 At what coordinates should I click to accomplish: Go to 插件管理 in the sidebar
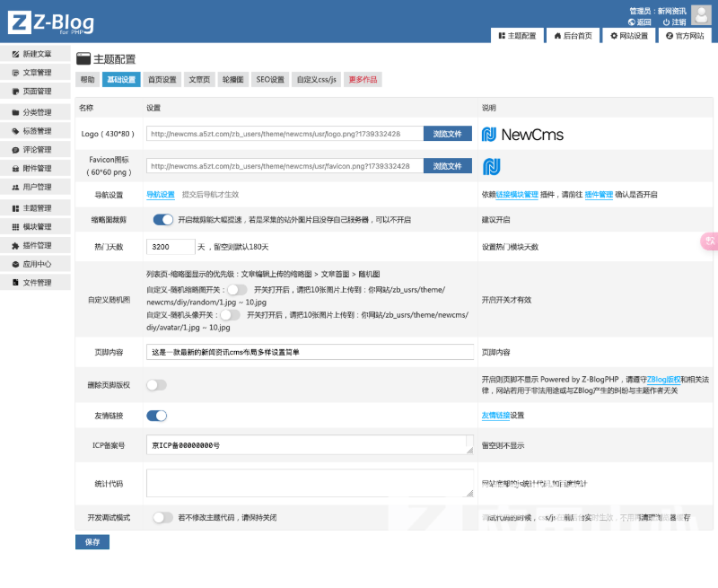(x=36, y=245)
